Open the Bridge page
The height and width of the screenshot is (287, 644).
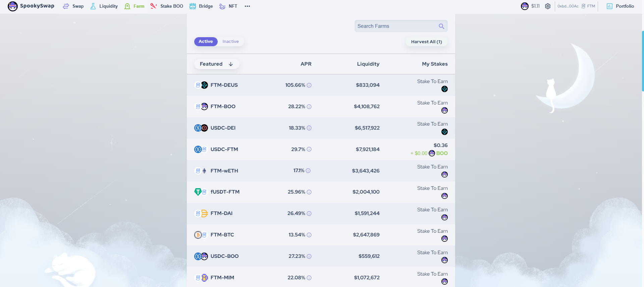point(201,6)
